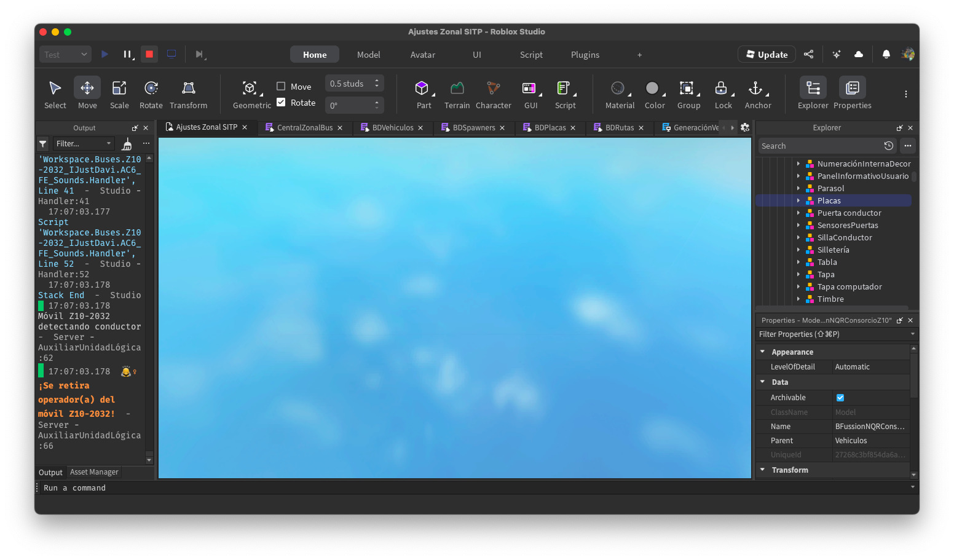The height and width of the screenshot is (560, 954).
Task: Disable the Rotate snapping checkbox
Action: 281,102
